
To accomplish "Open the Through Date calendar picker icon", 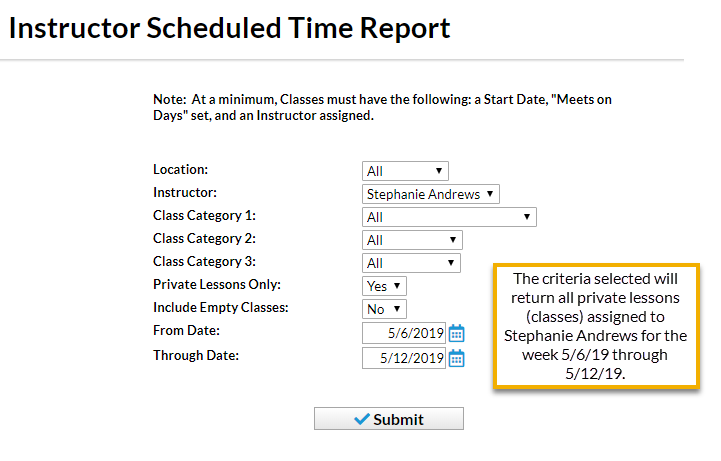I will pos(457,358).
